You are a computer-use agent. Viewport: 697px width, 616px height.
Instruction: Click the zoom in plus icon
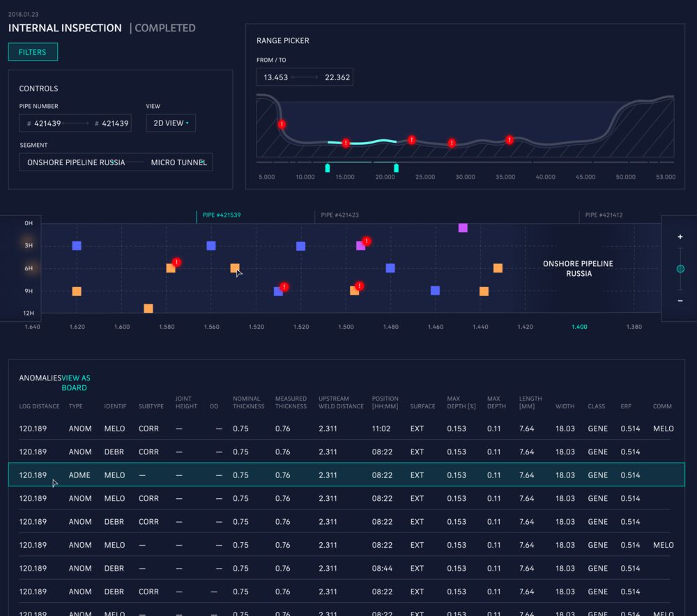pyautogui.click(x=680, y=237)
